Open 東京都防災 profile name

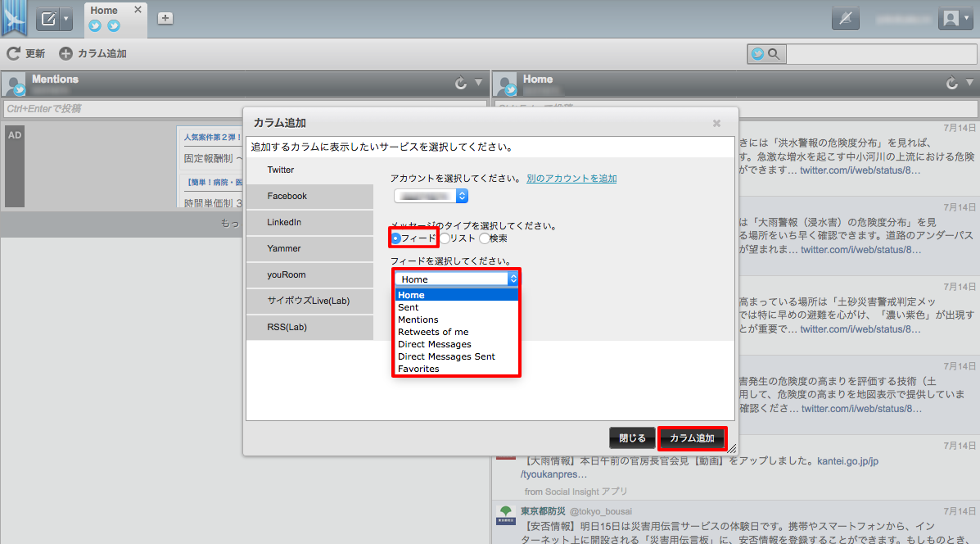point(543,511)
